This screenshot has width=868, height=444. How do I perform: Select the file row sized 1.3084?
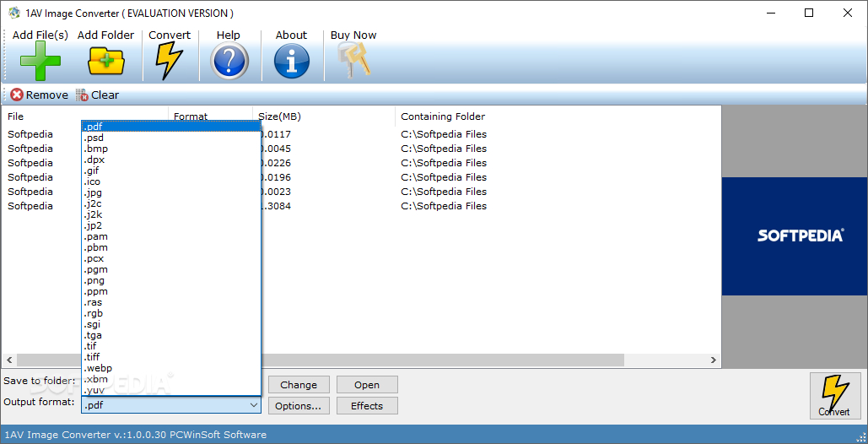tap(362, 206)
